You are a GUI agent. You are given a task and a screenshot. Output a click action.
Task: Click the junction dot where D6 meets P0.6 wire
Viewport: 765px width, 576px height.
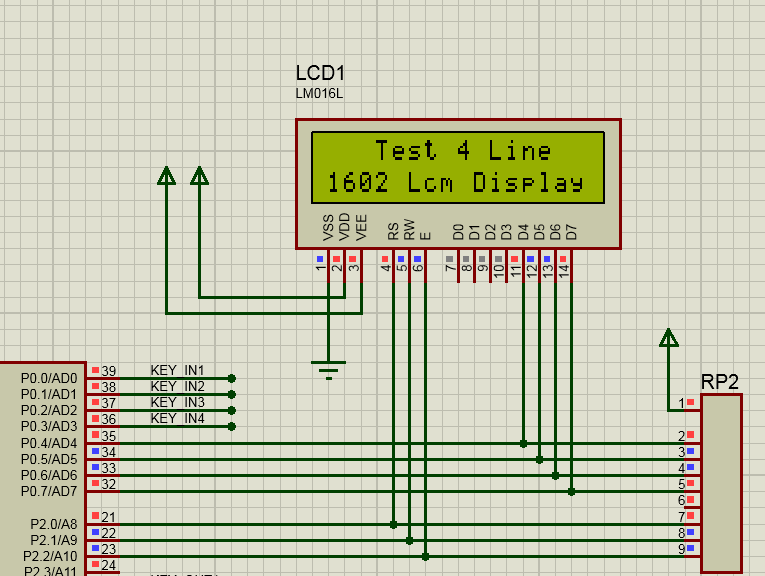coord(556,476)
